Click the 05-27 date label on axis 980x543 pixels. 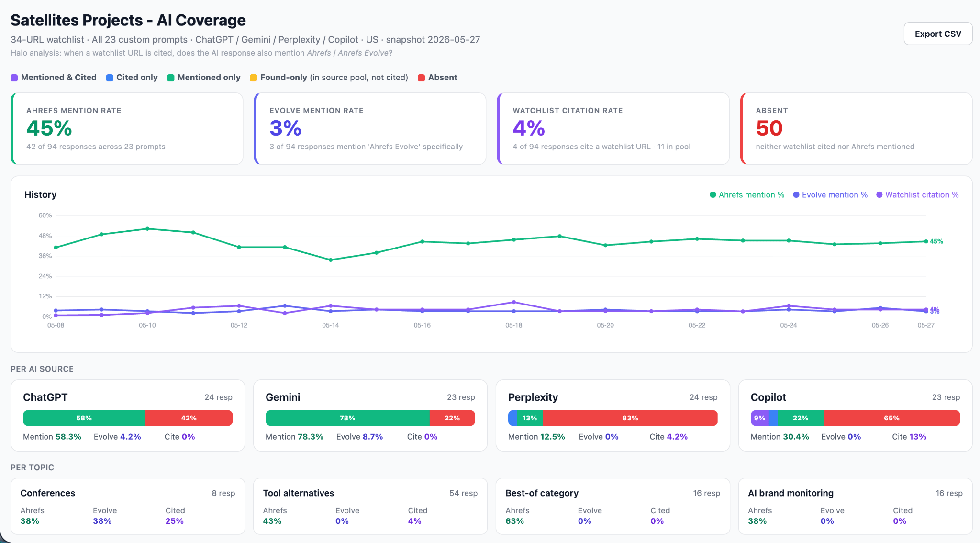click(926, 325)
